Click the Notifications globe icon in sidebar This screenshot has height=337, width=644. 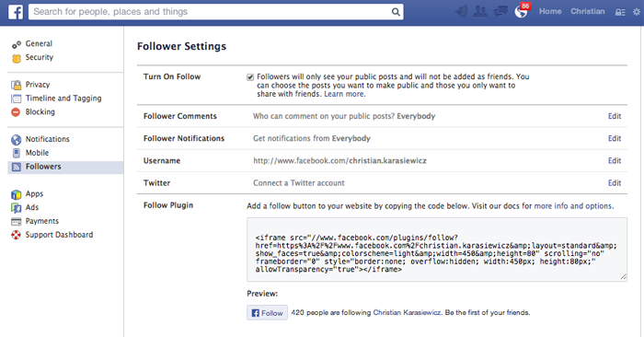pyautogui.click(x=16, y=140)
